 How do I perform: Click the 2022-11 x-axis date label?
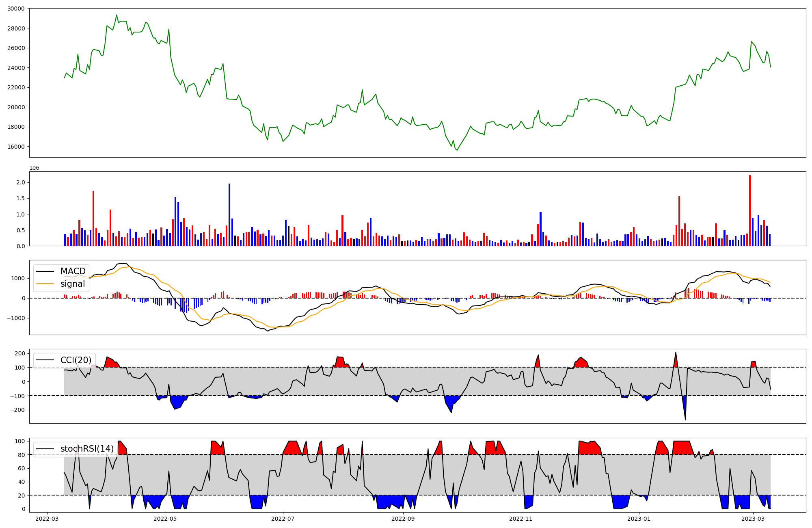point(521,519)
